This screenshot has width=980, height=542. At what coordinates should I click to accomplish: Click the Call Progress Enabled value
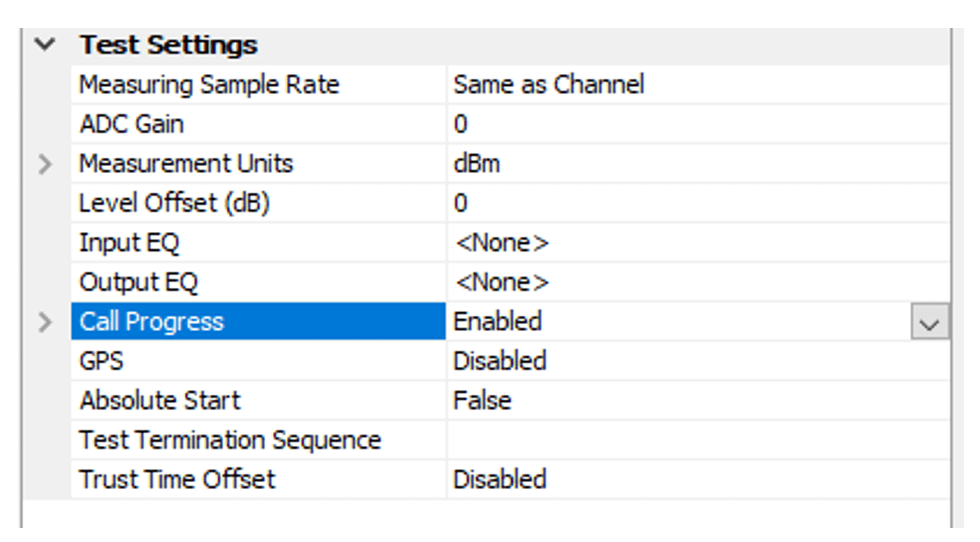tap(498, 322)
